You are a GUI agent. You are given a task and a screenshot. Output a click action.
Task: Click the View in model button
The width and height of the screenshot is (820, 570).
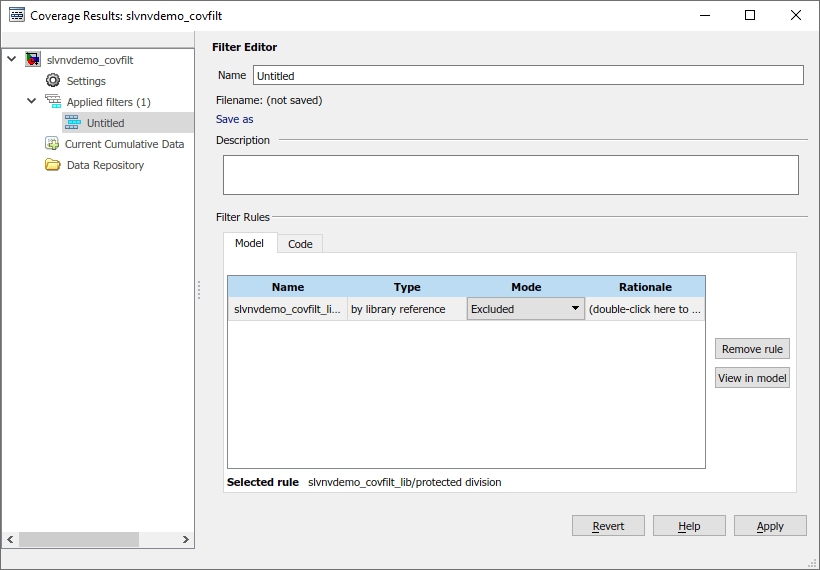point(752,378)
